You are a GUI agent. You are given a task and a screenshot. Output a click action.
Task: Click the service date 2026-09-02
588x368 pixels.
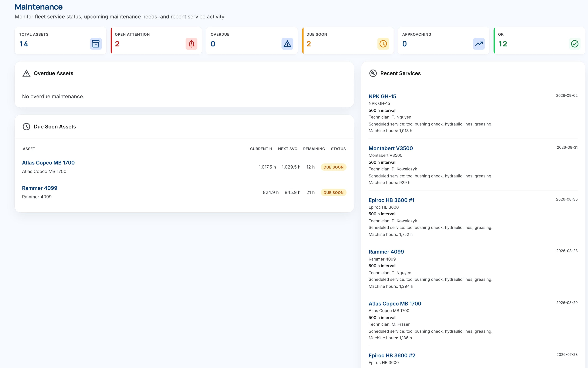[567, 95]
